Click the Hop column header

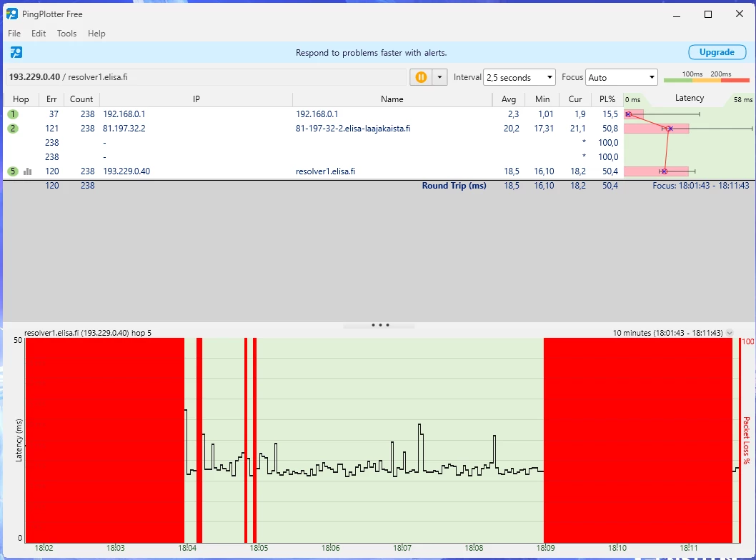click(x=21, y=99)
